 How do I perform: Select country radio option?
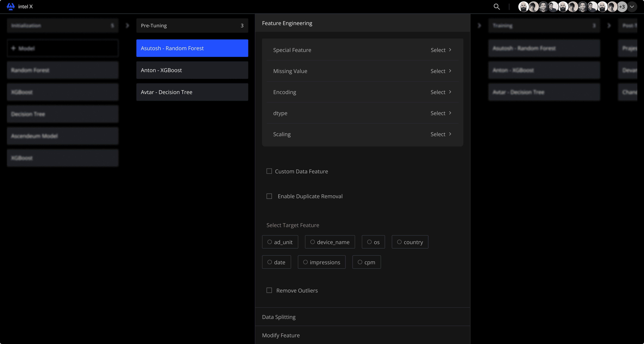pyautogui.click(x=399, y=242)
